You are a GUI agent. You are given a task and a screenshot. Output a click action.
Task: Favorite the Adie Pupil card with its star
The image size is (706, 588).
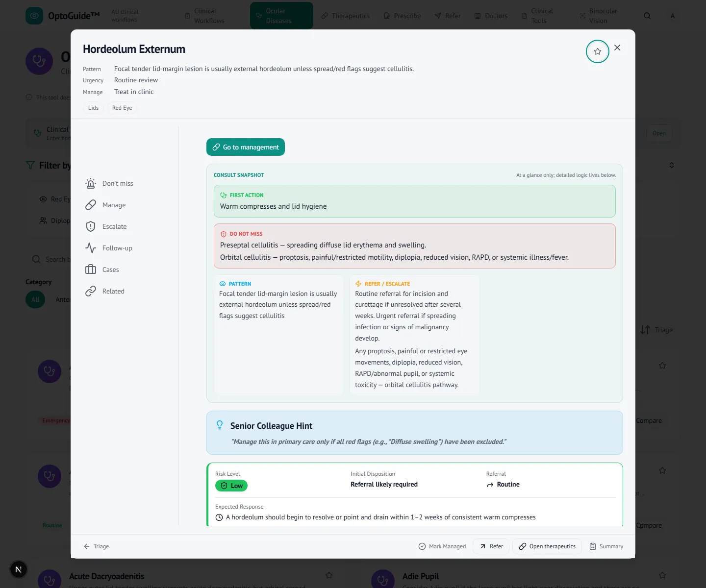click(662, 575)
